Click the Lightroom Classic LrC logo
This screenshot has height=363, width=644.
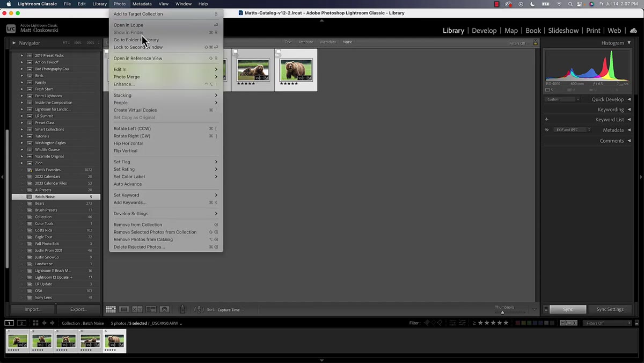tap(11, 28)
